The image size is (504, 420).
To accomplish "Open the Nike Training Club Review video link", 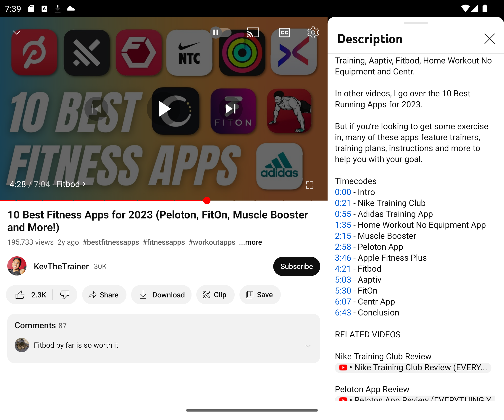I will tap(413, 367).
